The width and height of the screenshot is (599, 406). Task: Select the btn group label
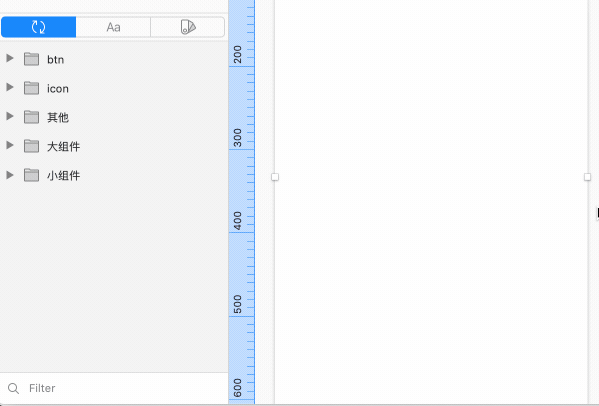[55, 60]
